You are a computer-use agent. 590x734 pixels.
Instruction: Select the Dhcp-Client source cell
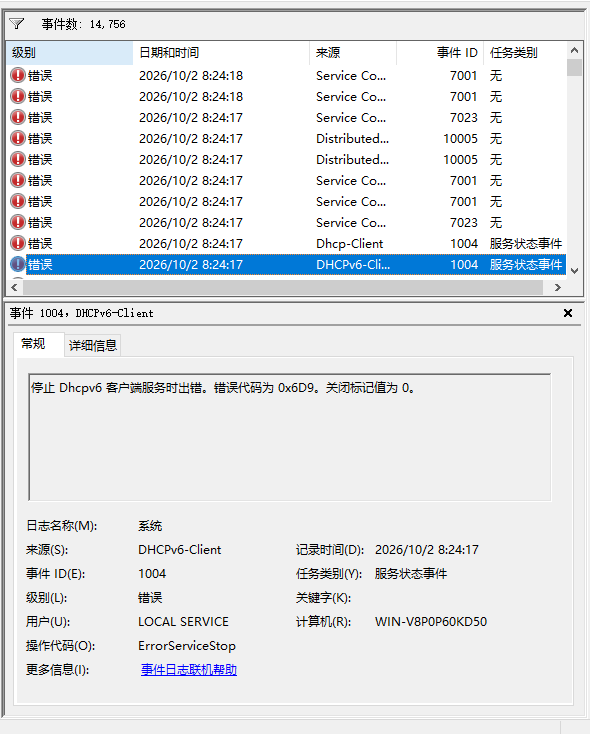pyautogui.click(x=350, y=243)
